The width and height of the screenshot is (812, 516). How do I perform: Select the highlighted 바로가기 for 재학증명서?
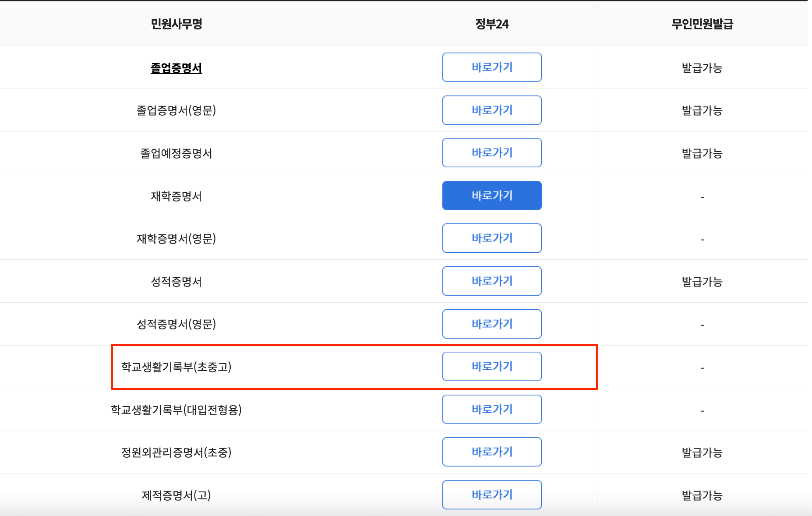(492, 195)
